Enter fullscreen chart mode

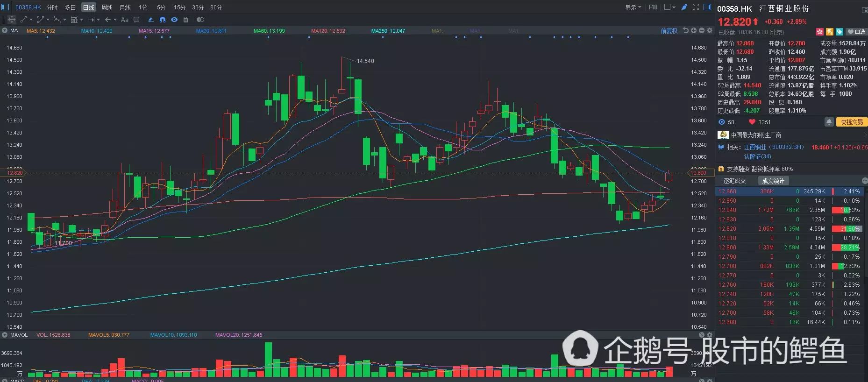(696, 7)
